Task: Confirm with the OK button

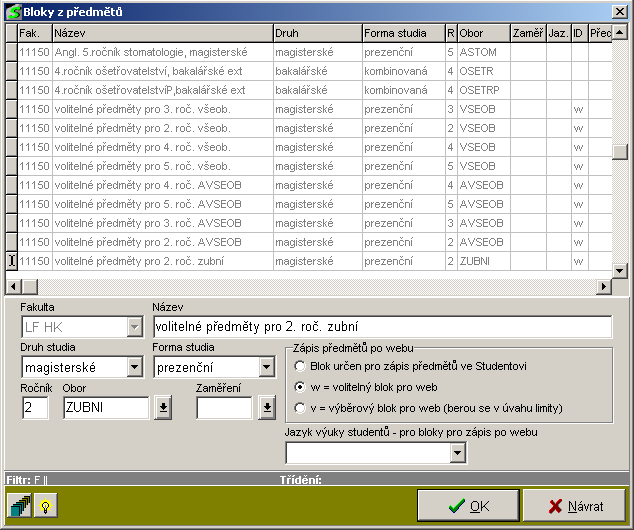Action: [x=467, y=506]
